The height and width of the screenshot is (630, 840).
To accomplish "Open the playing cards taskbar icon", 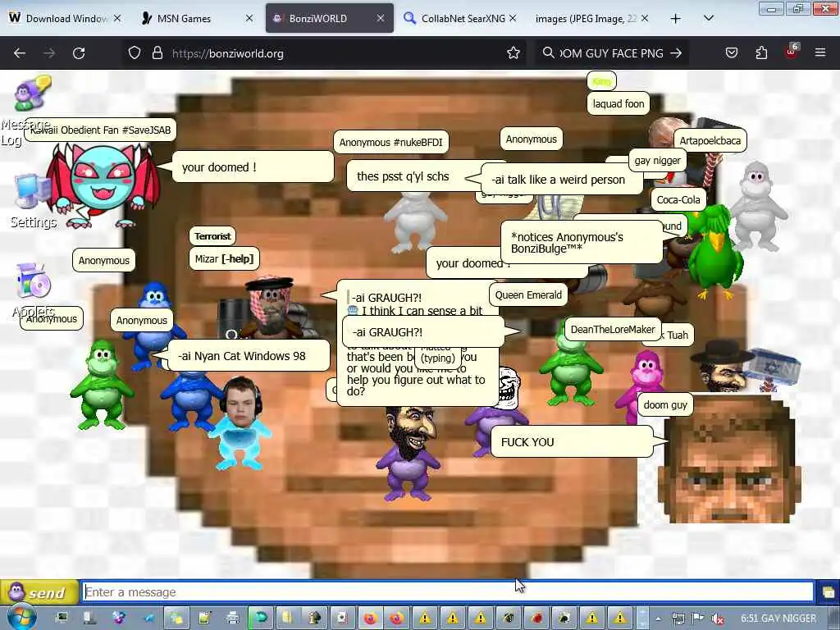I will point(342,619).
